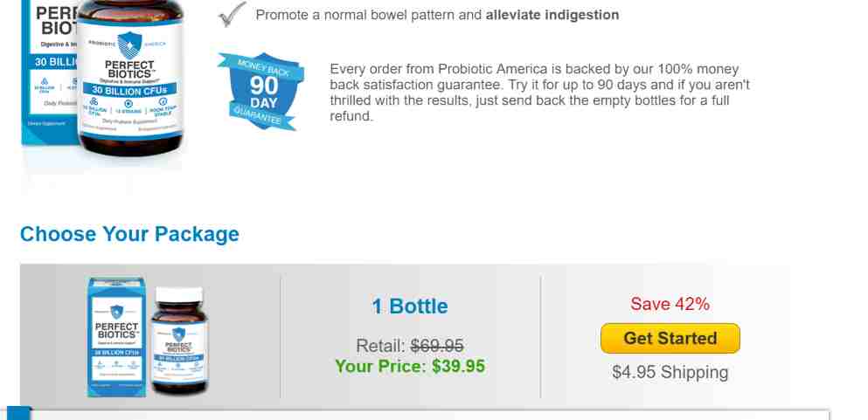
Task: Select the large Perfect Biotics bottle image
Action: point(129,78)
